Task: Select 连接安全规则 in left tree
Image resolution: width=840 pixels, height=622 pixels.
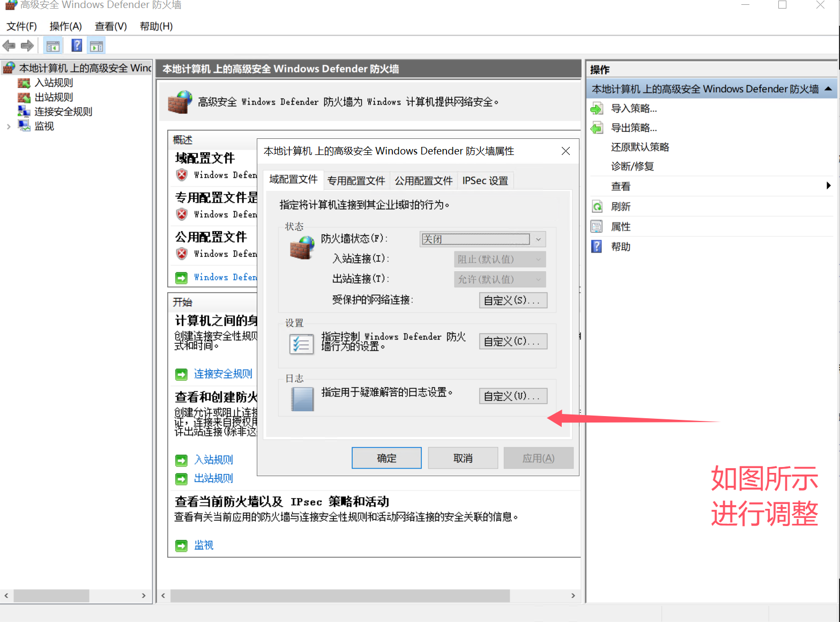Action: [63, 112]
